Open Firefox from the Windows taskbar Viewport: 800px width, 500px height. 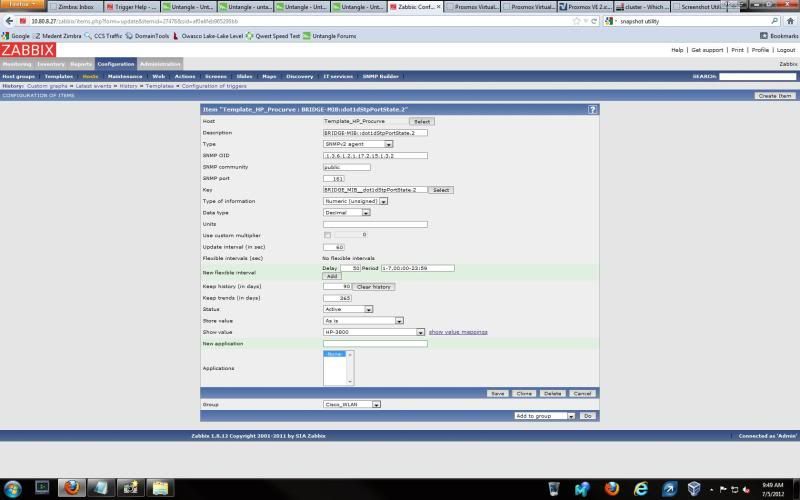[x=71, y=487]
